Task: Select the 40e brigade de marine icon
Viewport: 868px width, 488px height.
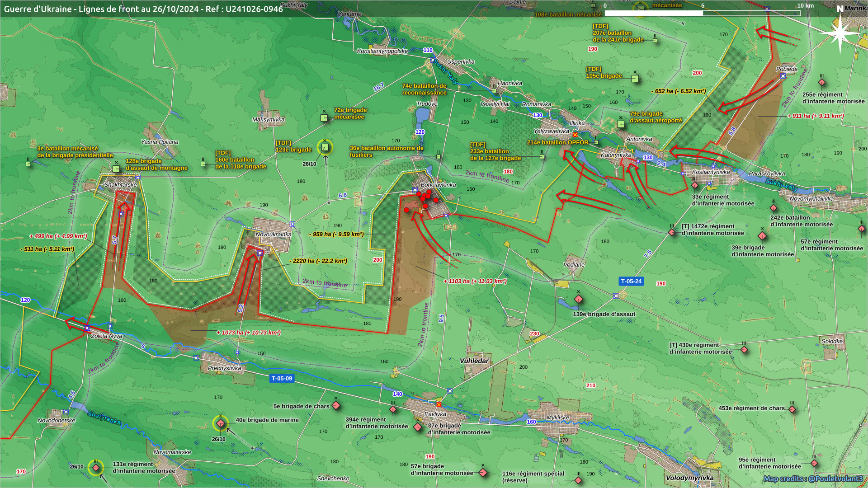Action: coord(220,423)
